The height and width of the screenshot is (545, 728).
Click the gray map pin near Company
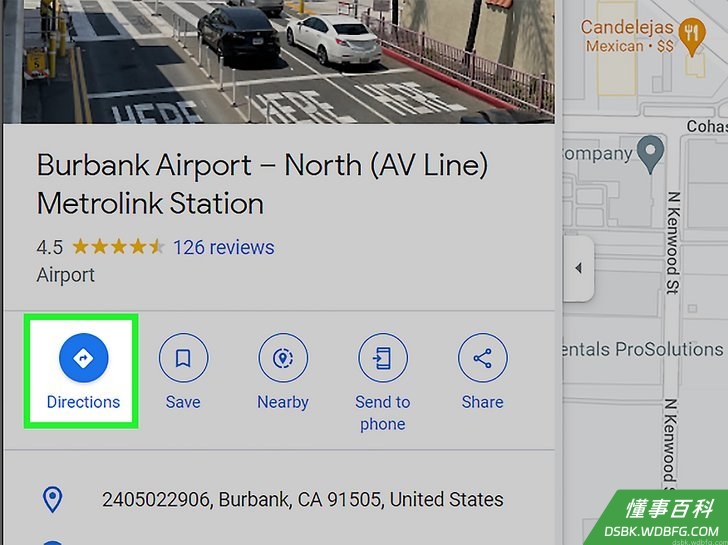coord(650,154)
